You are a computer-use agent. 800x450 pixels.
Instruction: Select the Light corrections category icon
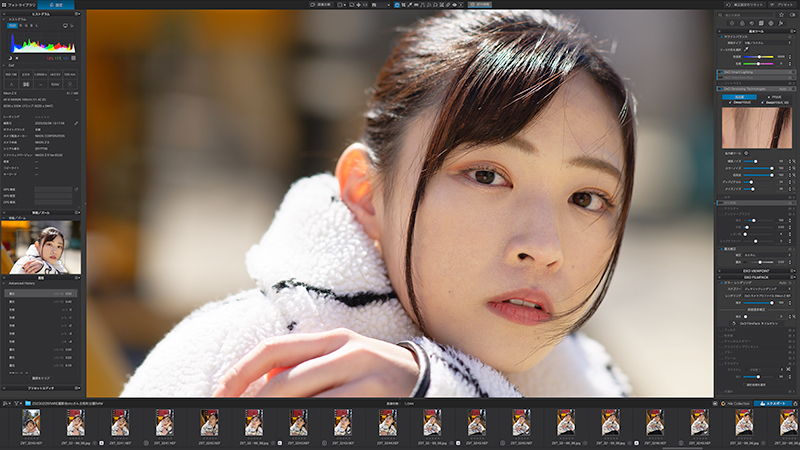(732, 23)
